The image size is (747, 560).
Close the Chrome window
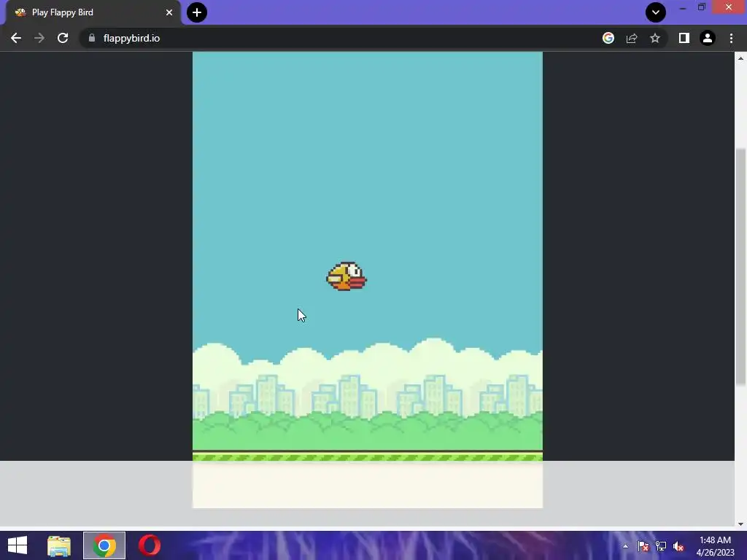coord(729,7)
